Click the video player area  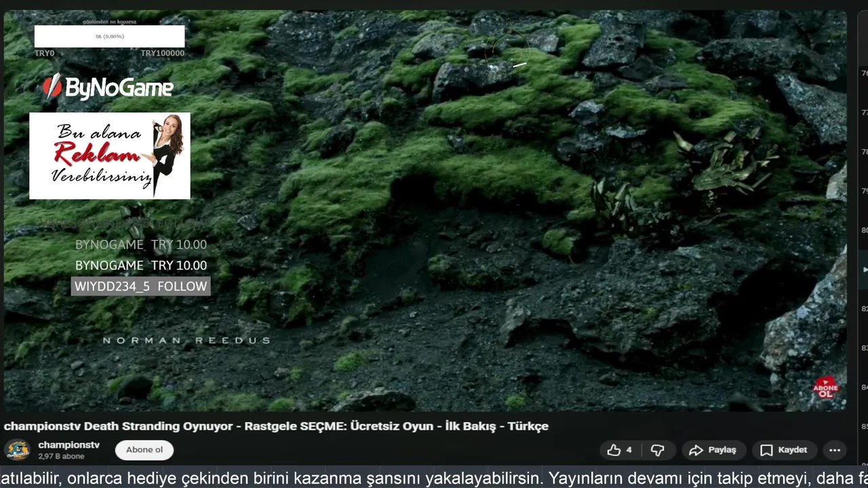point(425,210)
